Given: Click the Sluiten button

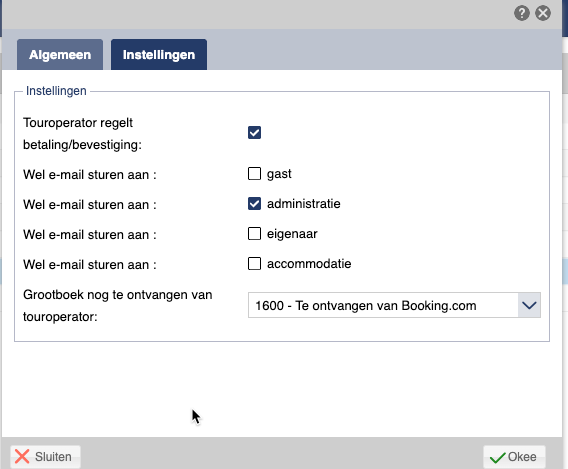Looking at the screenshot, I should point(46,457).
